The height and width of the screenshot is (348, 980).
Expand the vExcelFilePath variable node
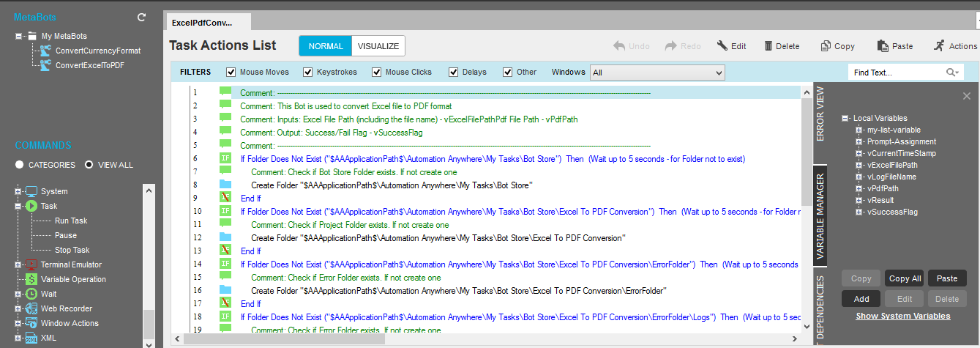pos(859,165)
